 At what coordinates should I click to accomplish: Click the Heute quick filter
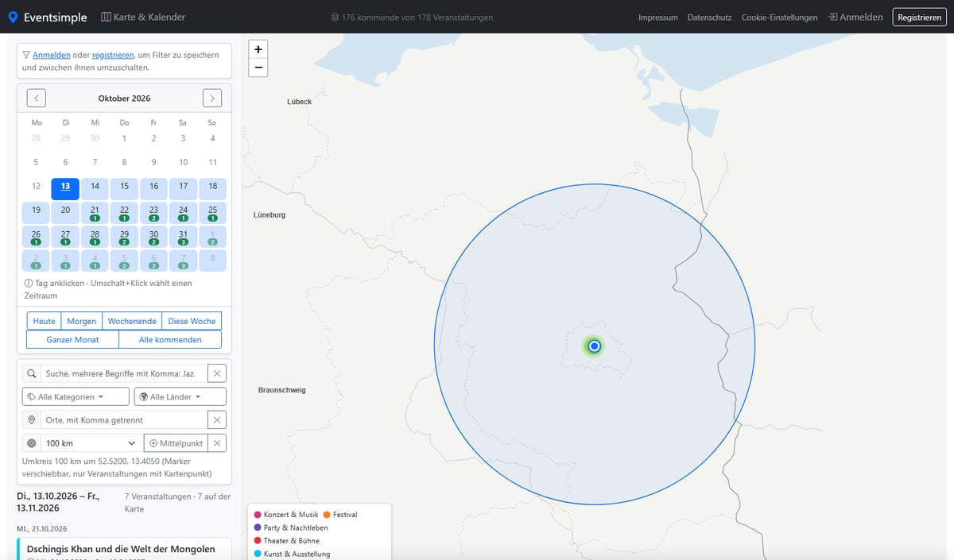pos(45,321)
